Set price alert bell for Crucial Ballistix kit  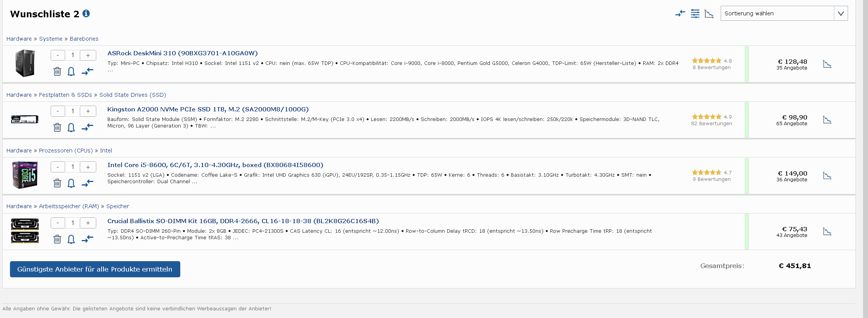point(71,239)
